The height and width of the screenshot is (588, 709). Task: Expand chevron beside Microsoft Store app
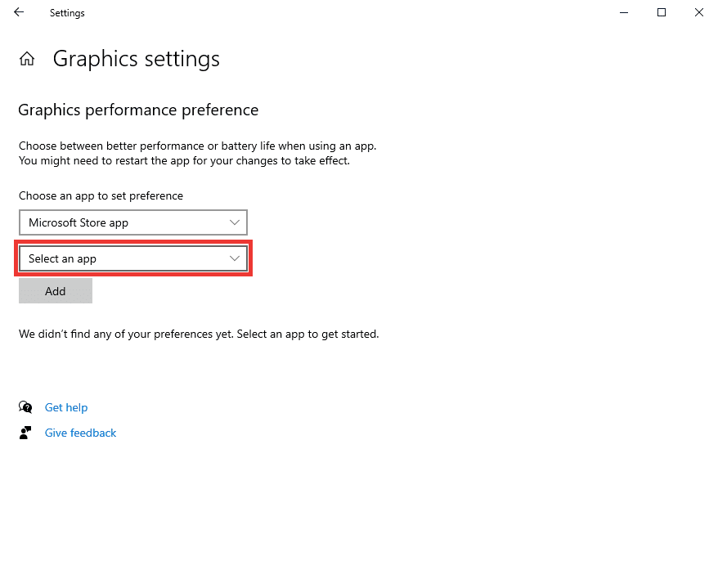tap(234, 222)
